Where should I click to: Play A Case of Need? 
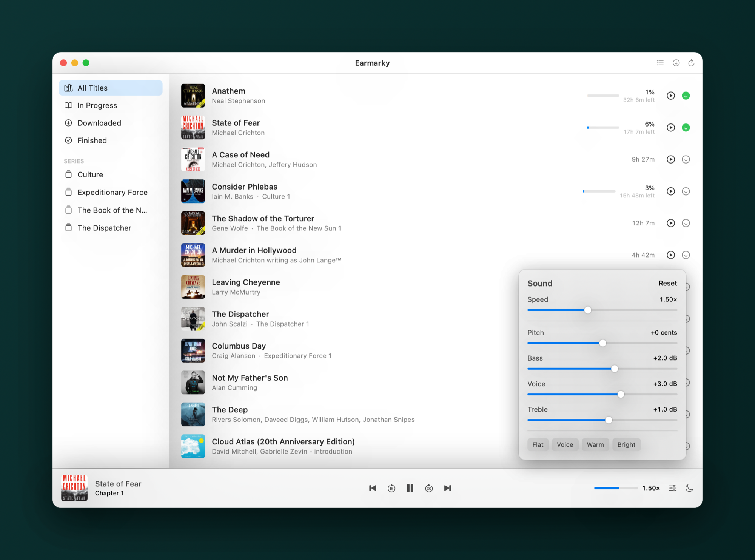[671, 159]
